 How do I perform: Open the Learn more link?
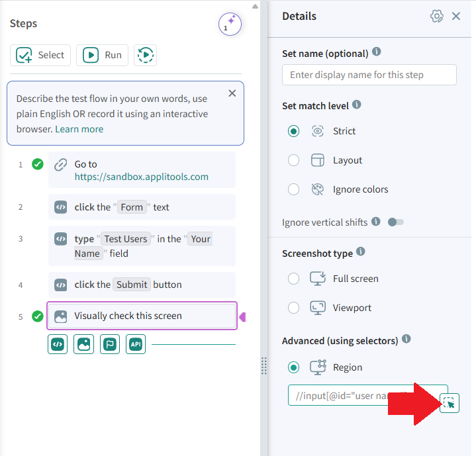79,129
